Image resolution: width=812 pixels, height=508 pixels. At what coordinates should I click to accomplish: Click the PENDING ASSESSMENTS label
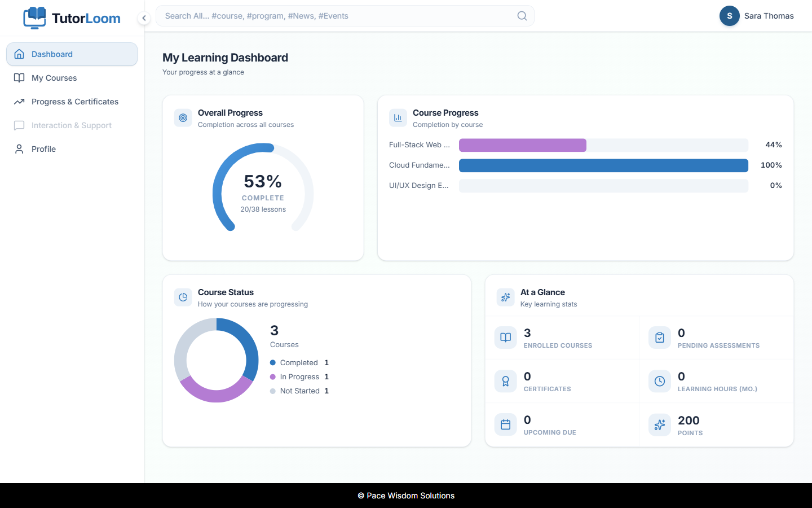click(718, 345)
